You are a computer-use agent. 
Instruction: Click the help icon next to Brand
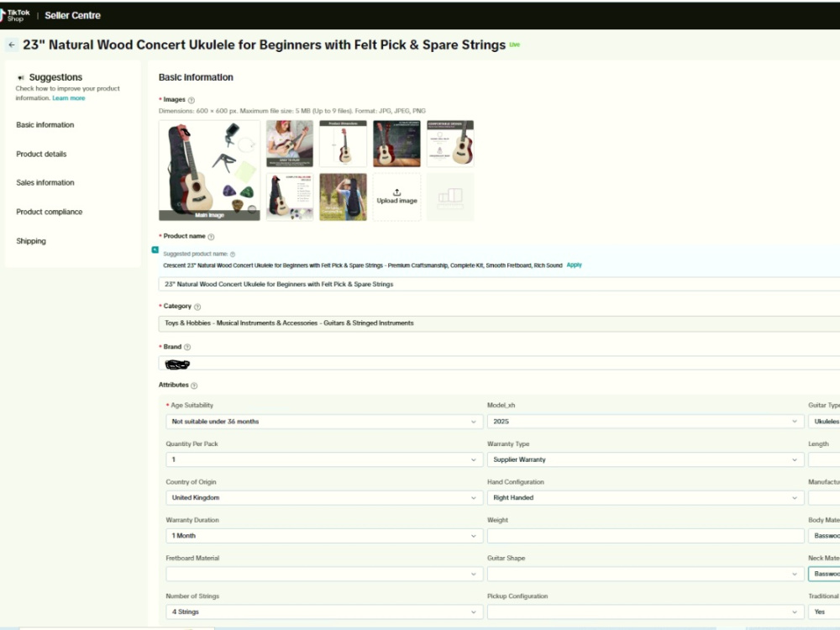click(x=187, y=347)
